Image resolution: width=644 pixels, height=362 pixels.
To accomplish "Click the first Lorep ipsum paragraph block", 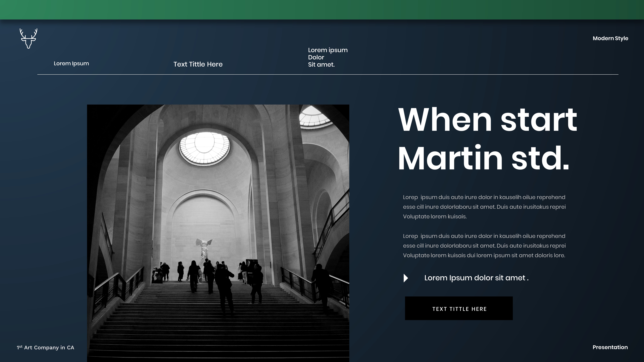I will pos(484,207).
